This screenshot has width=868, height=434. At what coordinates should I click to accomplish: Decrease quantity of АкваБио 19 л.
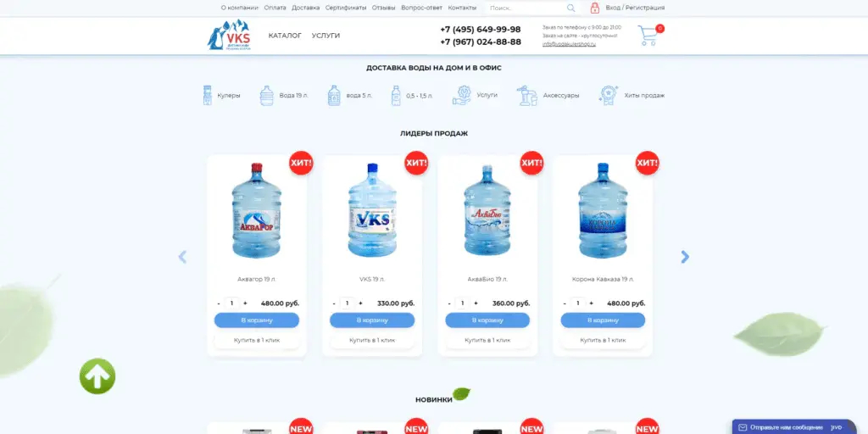tap(449, 303)
